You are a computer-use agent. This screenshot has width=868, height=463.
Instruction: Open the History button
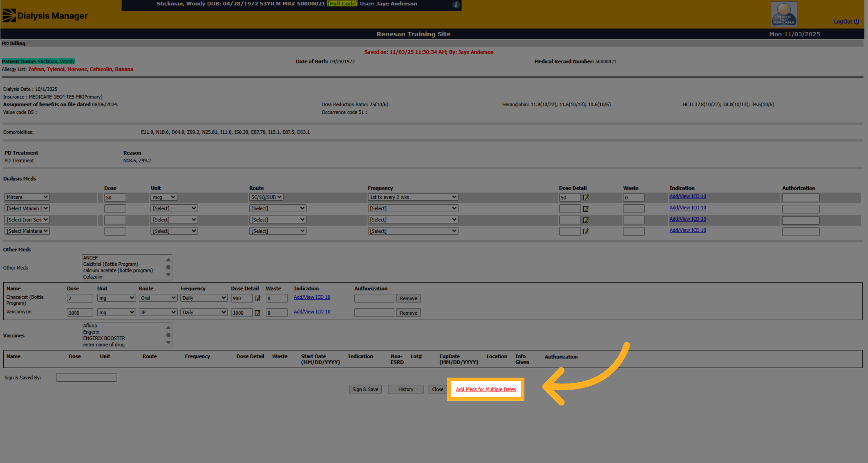(x=406, y=389)
